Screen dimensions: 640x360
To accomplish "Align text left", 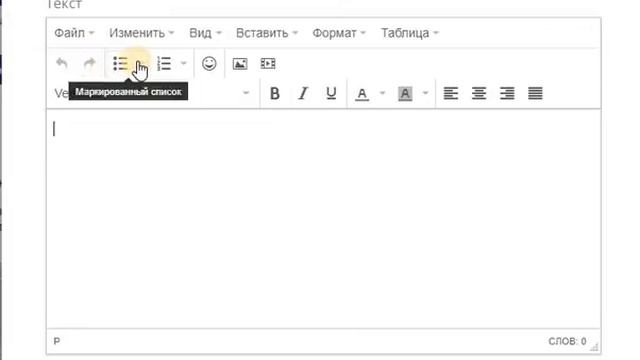I will 451,93.
